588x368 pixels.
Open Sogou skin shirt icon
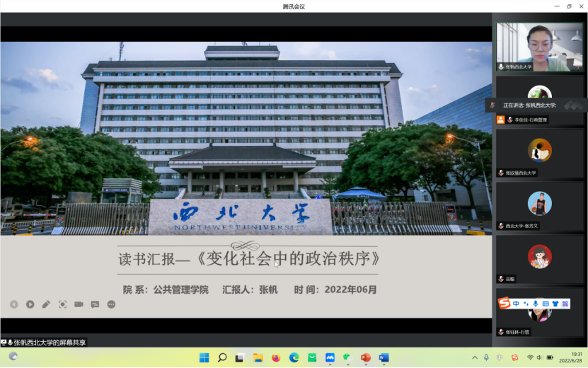click(x=555, y=304)
